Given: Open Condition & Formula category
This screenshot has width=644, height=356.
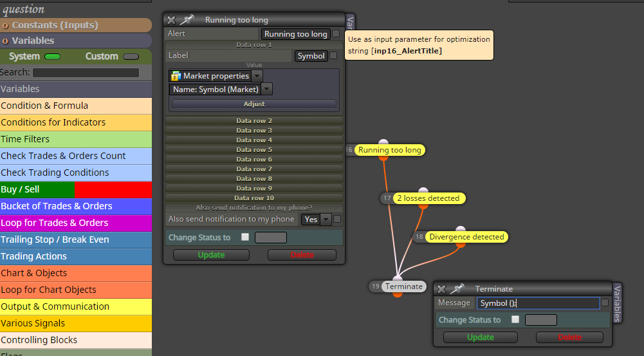Looking at the screenshot, I should [x=75, y=106].
